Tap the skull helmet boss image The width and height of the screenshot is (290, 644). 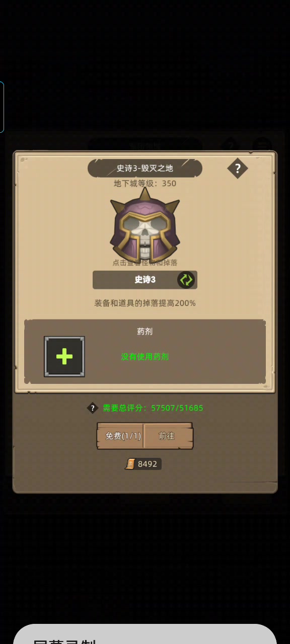pyautogui.click(x=145, y=224)
